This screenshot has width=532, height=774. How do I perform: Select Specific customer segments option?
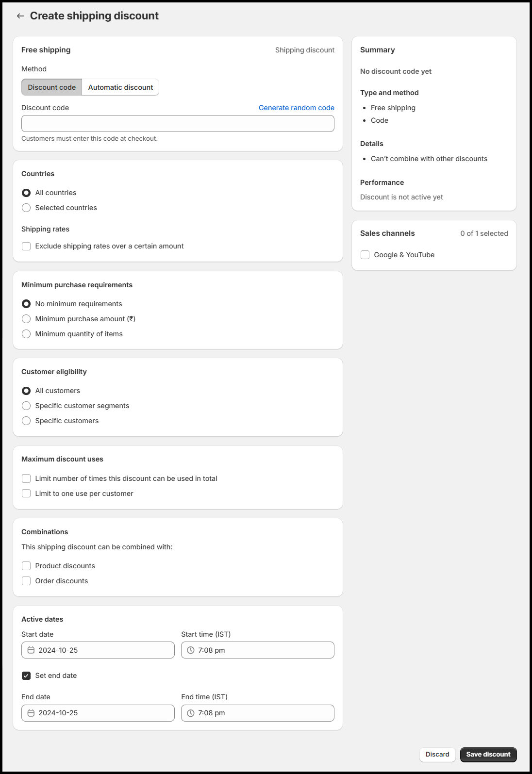tap(26, 406)
